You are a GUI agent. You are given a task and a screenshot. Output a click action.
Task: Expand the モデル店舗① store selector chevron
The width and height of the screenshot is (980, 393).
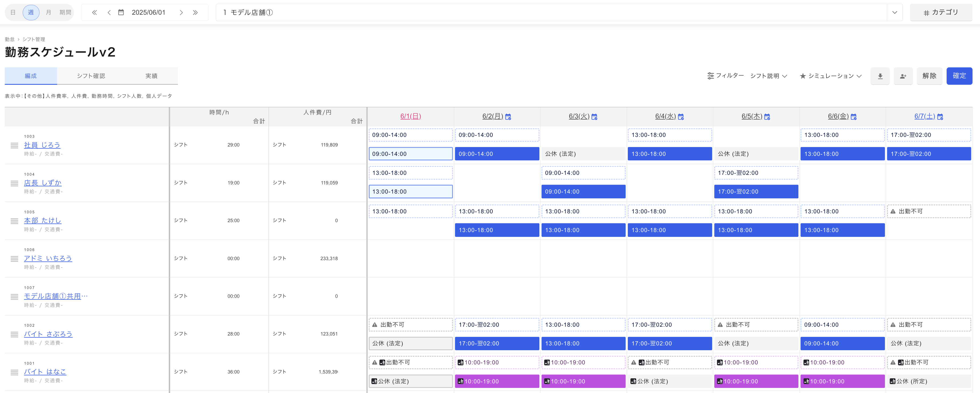894,13
